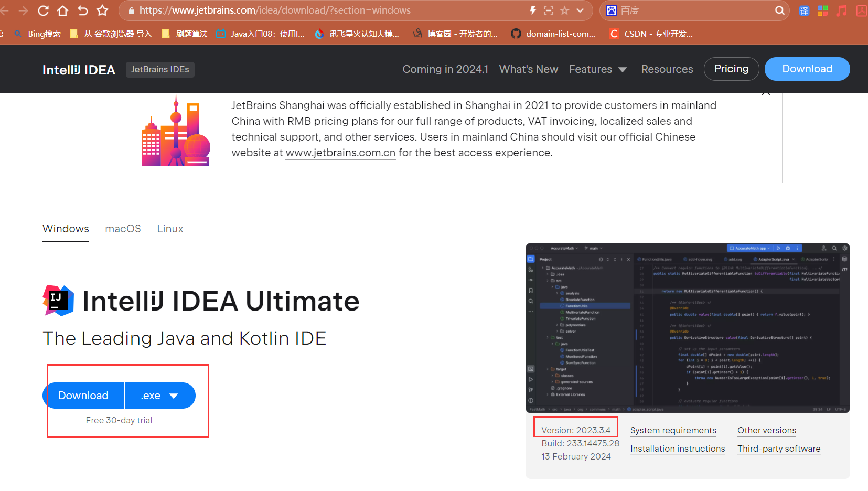Open the music note extension

842,10
